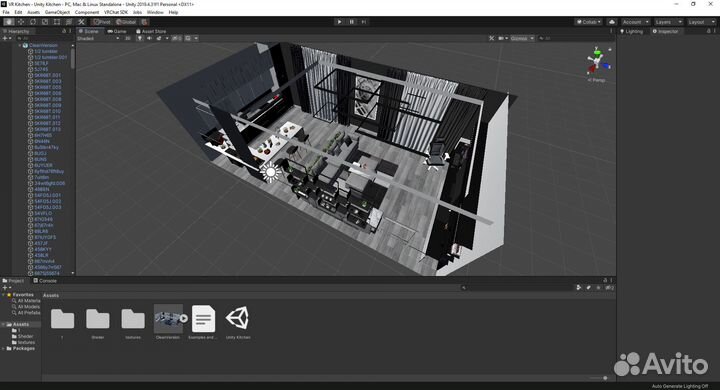Select the Move tool
The image size is (720, 390).
(21, 22)
